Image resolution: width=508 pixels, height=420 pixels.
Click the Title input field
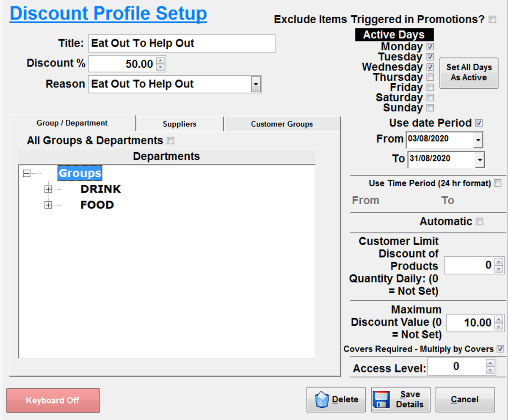pos(182,44)
